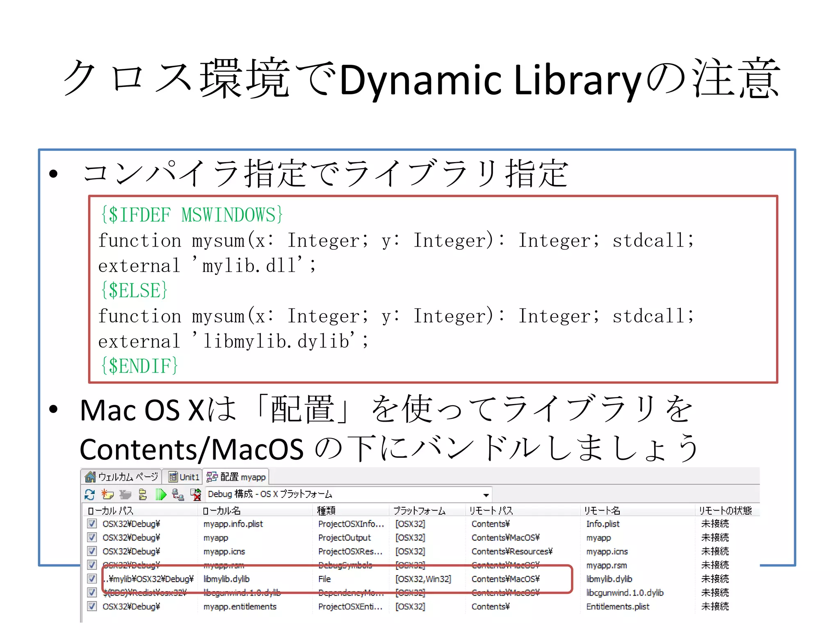Click the form icon on the Unit1 tab
Screen dimensions: 840x630
coord(173,477)
